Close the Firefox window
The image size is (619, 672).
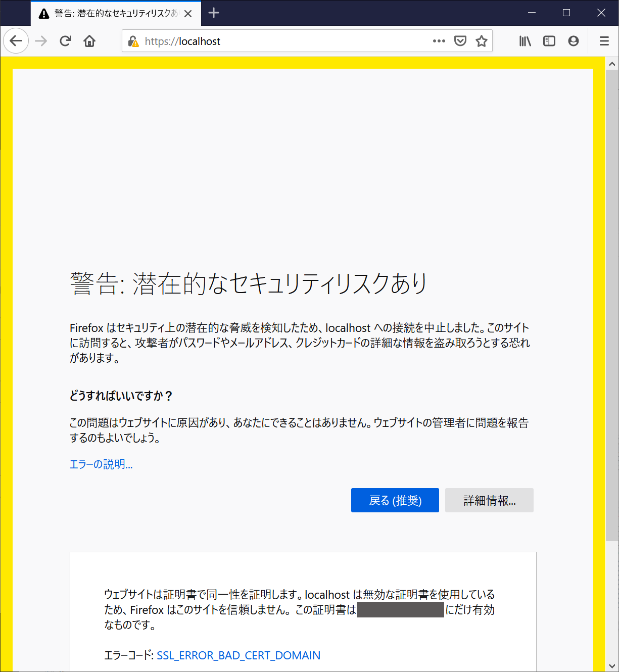[x=601, y=13]
